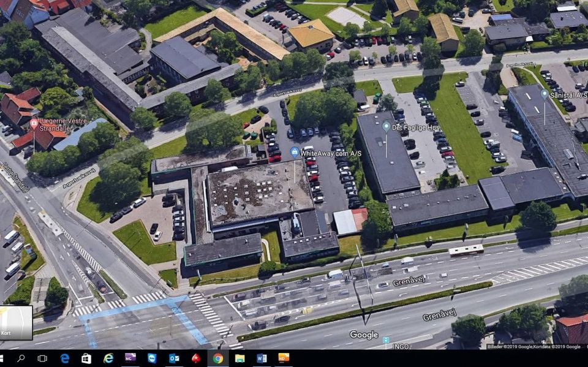Open Microsoft Word from taskbar
This screenshot has width=588, height=367.
[262, 358]
